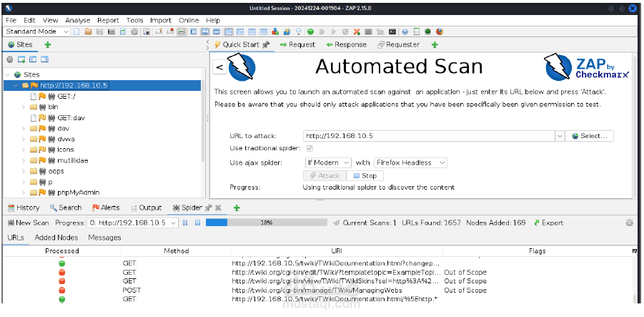Click the green circle break toolbar icon
Viewport: 644px width, 317px height.
tap(310, 31)
